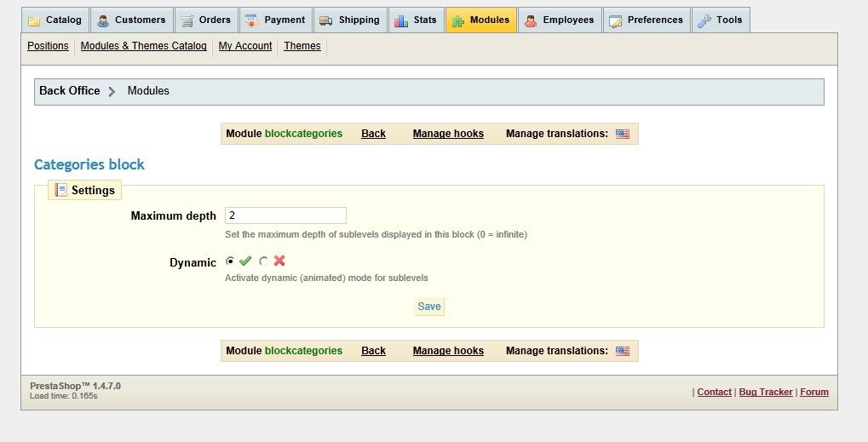Disable Dynamic mode with red cross radio
This screenshot has height=442, width=868.
click(263, 261)
